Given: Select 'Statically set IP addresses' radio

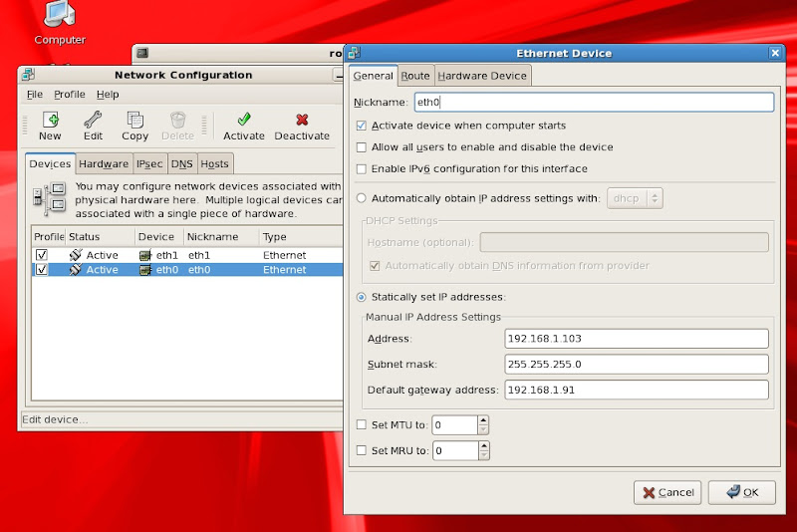Looking at the screenshot, I should pyautogui.click(x=362, y=297).
